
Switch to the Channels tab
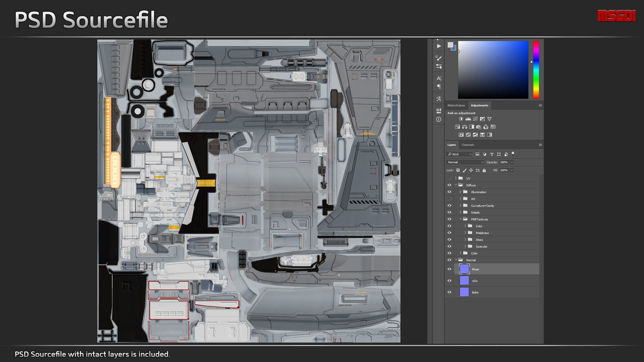point(468,145)
